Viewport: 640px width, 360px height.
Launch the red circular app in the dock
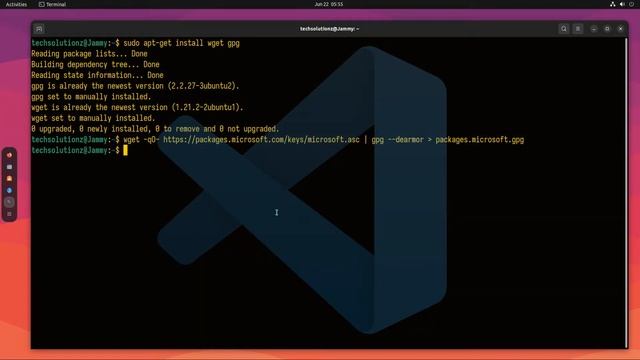click(9, 155)
